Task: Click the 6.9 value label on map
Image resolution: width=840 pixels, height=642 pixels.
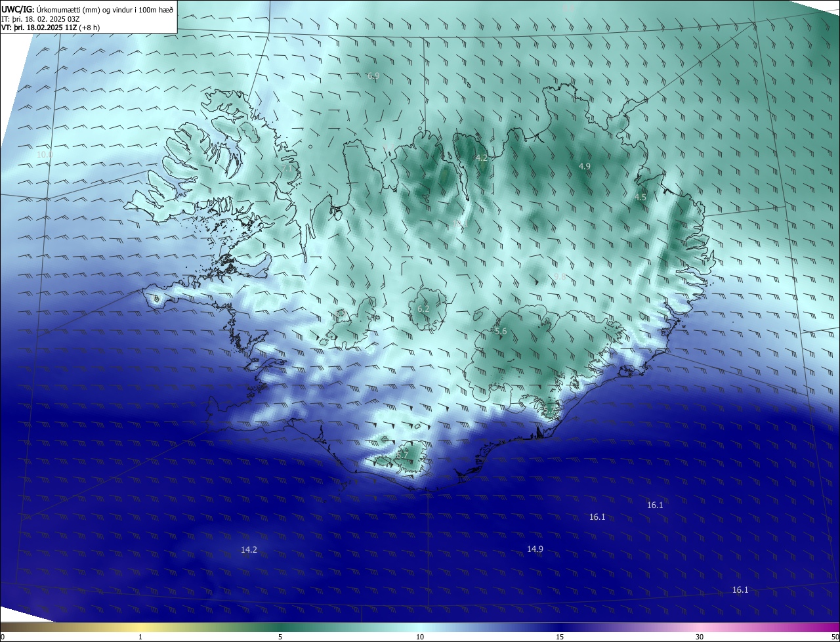Action: pyautogui.click(x=373, y=76)
